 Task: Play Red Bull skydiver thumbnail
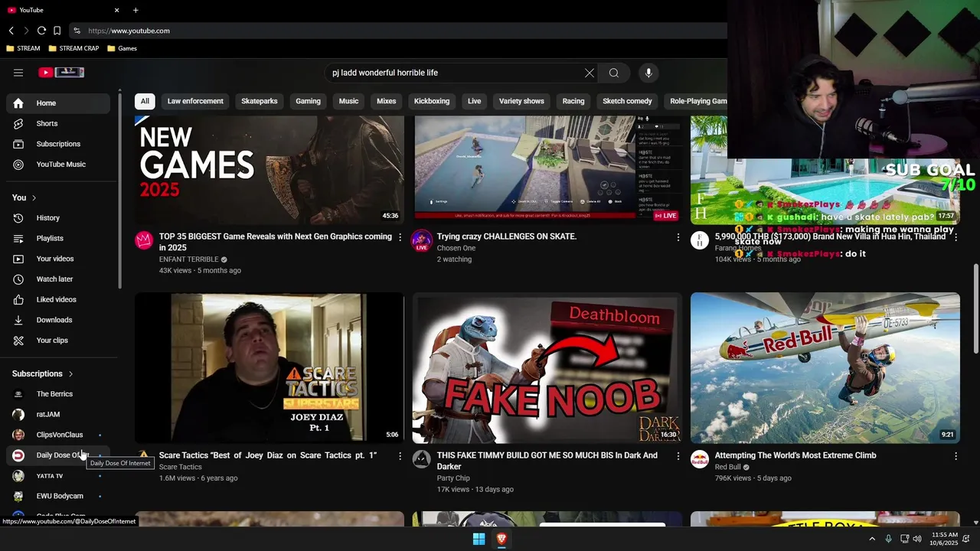point(825,367)
